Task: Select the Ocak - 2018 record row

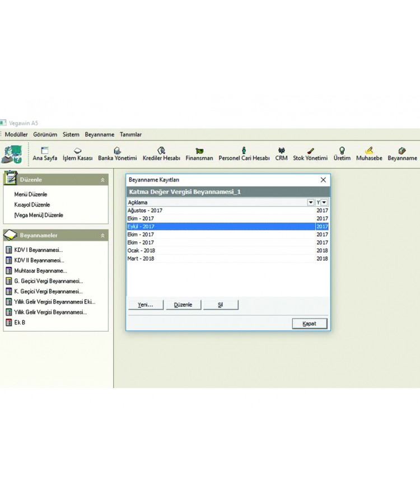Action: (221, 250)
